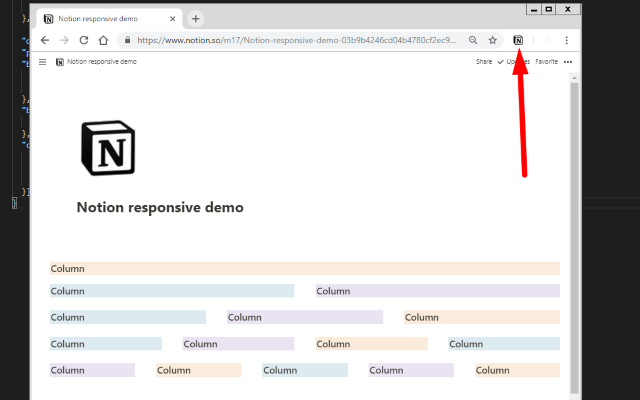Viewport: 640px width, 400px height.
Task: Click the Notion responsive demo page title
Action: pos(160,207)
